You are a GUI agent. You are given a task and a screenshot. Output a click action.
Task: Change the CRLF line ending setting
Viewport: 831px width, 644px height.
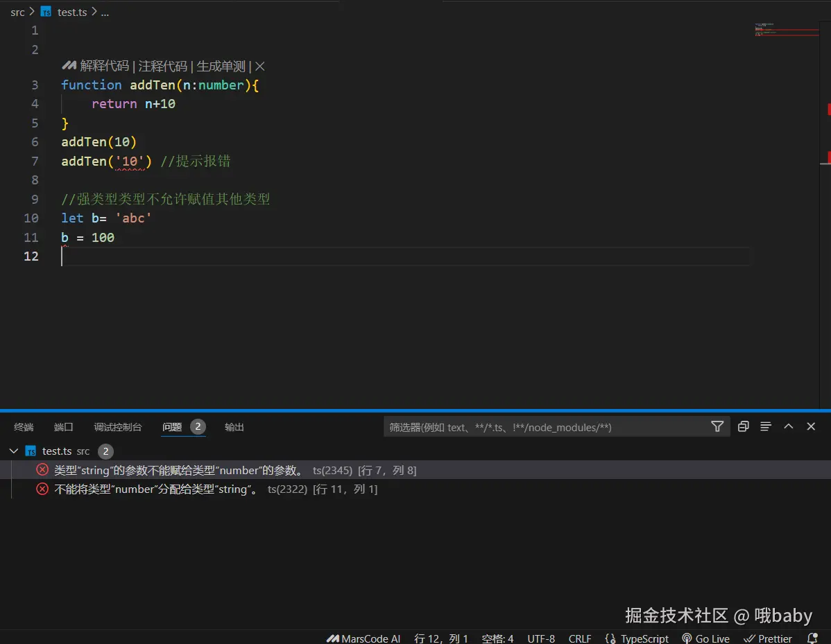click(580, 638)
